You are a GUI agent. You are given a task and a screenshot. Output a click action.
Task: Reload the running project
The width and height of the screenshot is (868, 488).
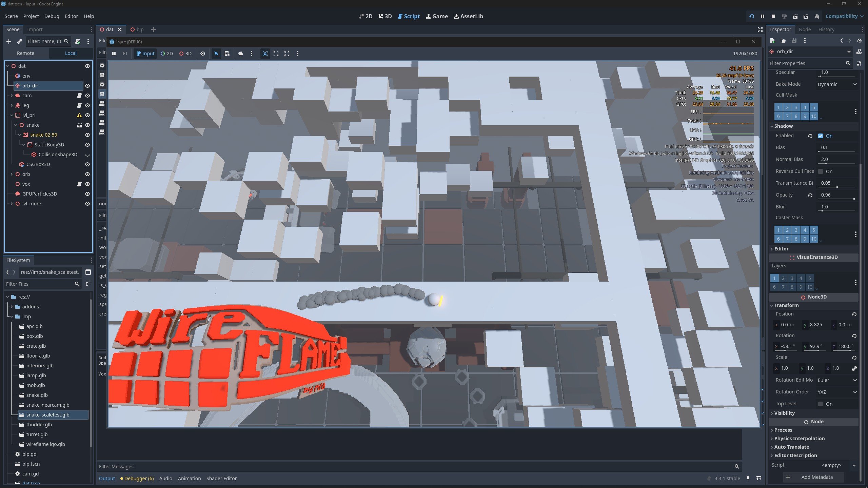[x=752, y=16]
